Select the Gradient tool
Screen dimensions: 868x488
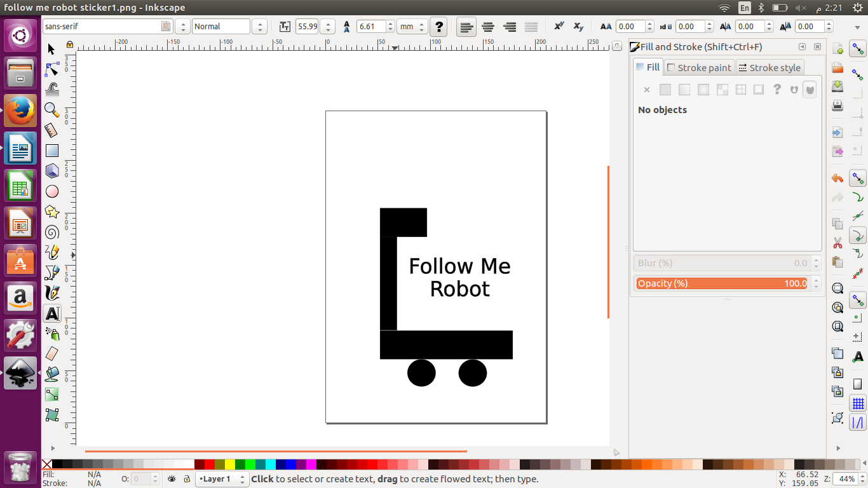[x=52, y=394]
